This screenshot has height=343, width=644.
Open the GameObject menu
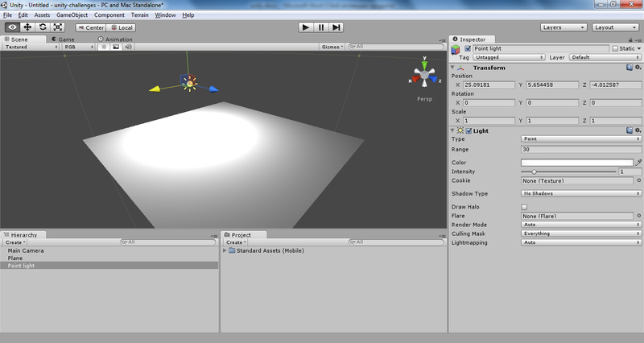tap(72, 15)
